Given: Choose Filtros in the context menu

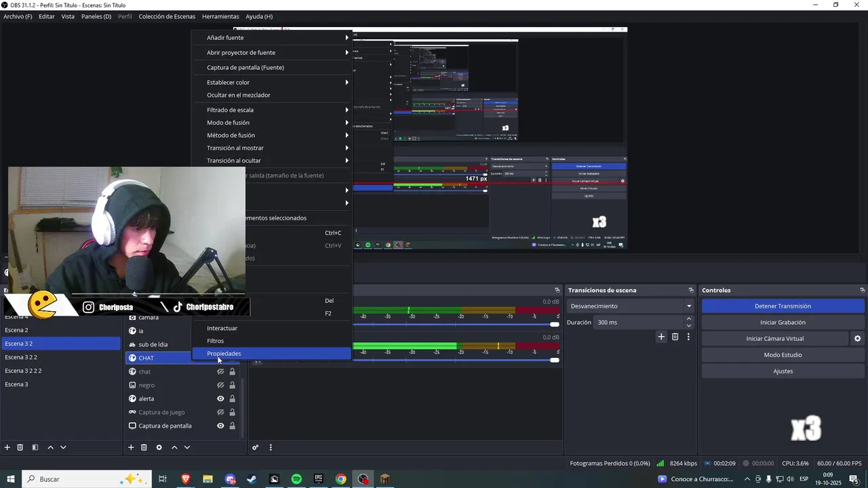Looking at the screenshot, I should (x=271, y=341).
